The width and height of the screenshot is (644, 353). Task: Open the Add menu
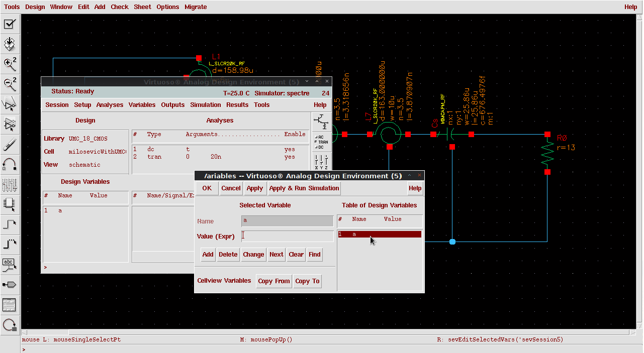click(100, 7)
